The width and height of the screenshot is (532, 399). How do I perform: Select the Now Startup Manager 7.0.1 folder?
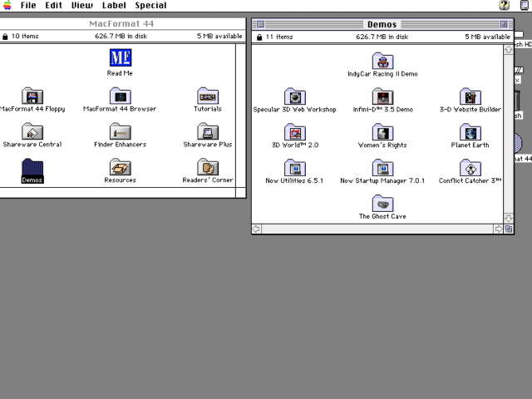click(382, 168)
